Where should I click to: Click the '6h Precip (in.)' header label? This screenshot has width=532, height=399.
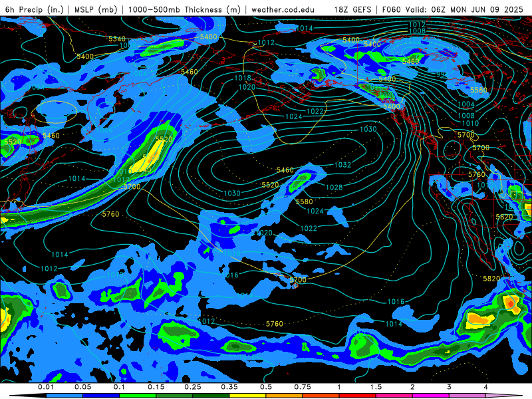35,9
